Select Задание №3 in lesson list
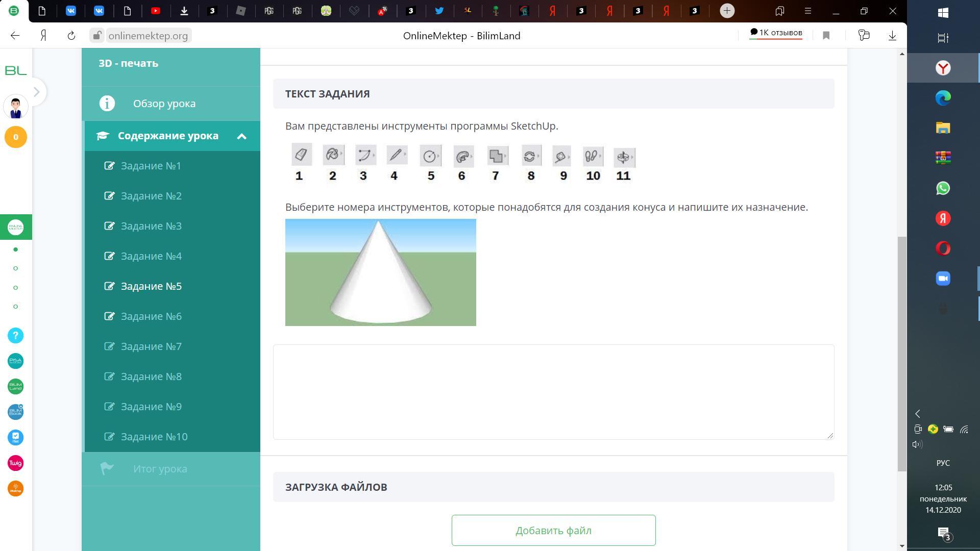 click(151, 226)
